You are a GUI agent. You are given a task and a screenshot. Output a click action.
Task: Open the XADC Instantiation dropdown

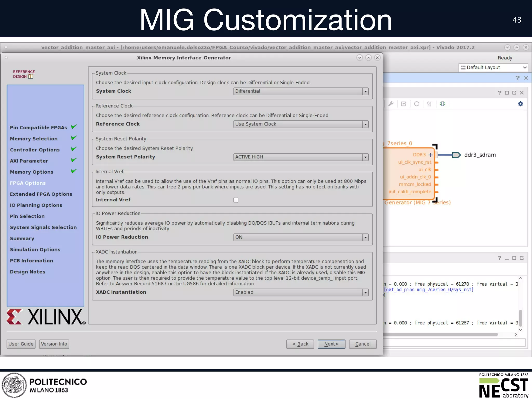click(x=301, y=292)
